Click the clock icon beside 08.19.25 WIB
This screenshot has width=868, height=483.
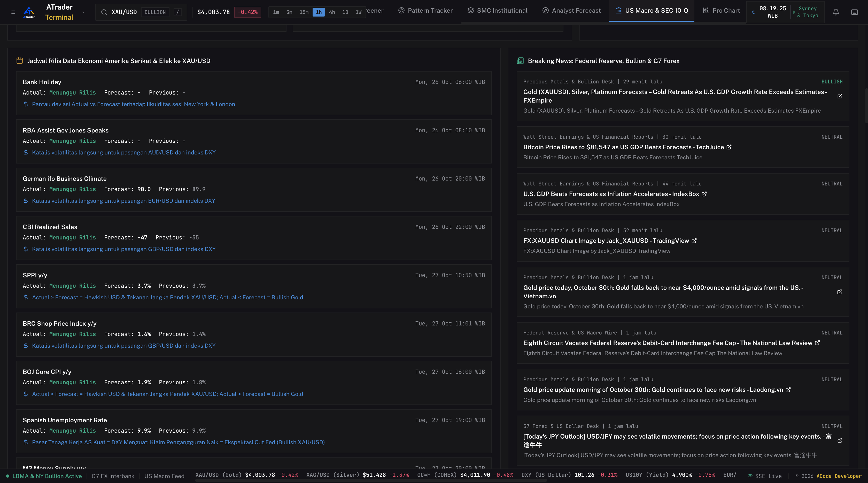coord(754,12)
